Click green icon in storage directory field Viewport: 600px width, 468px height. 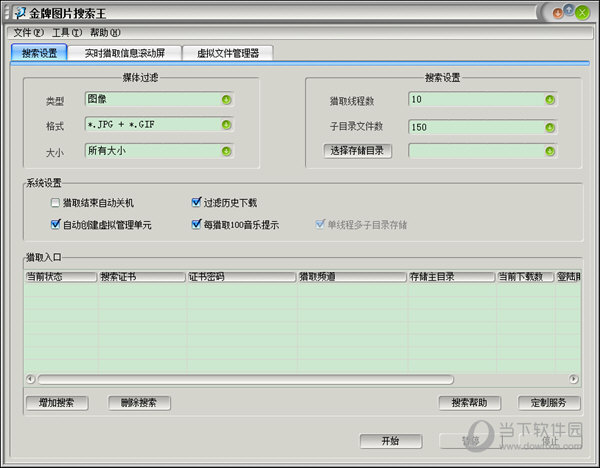[549, 151]
